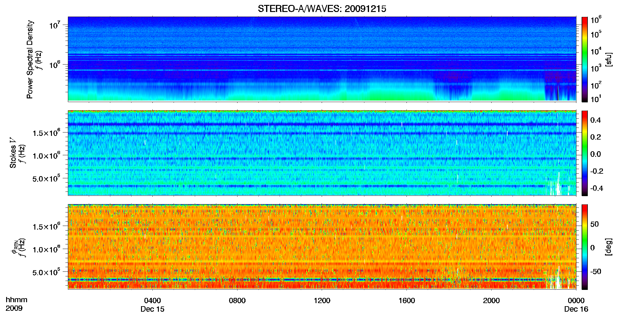Click the [sfu] unit label
The height and width of the screenshot is (332, 644).
(609, 59)
